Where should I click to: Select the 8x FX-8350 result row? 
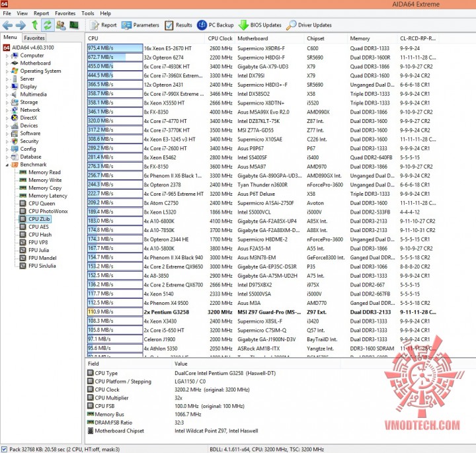pyautogui.click(x=262, y=112)
